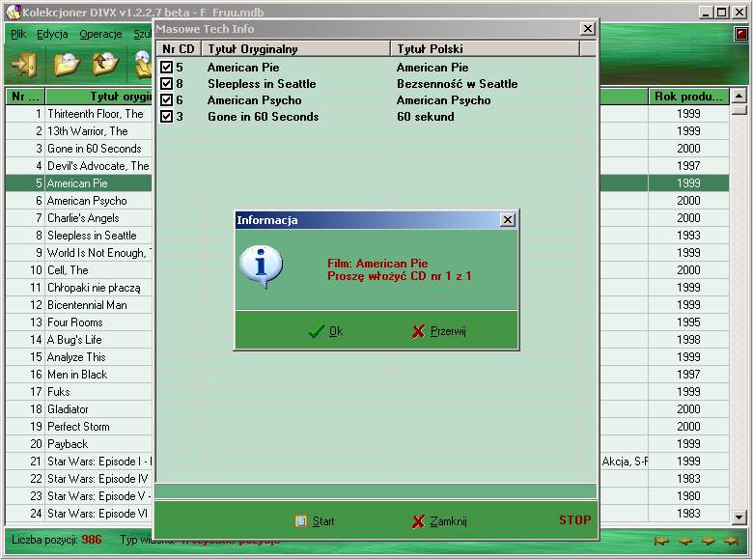
Task: Go to next record arrow icon
Action: (x=709, y=541)
